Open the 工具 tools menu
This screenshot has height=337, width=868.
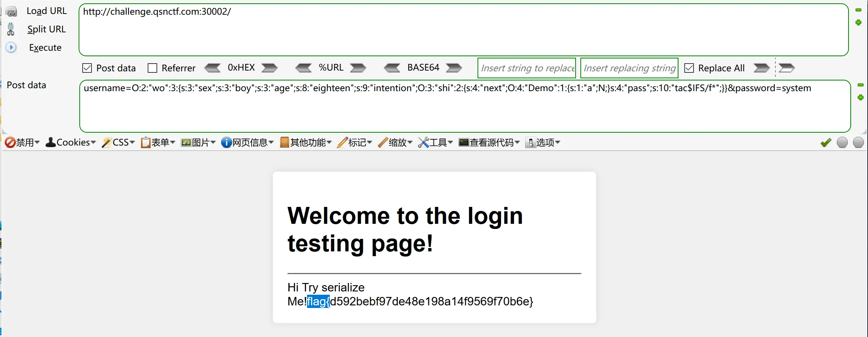coord(435,143)
